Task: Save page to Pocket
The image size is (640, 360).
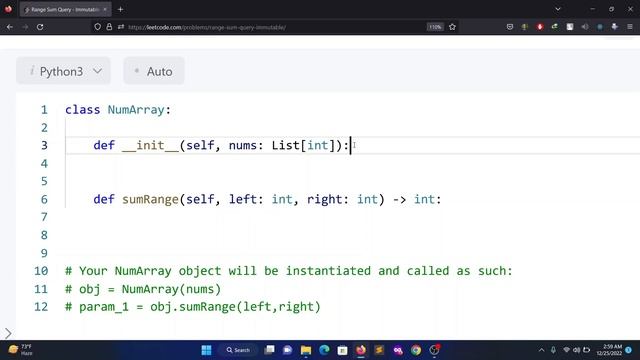Action: pyautogui.click(x=510, y=27)
